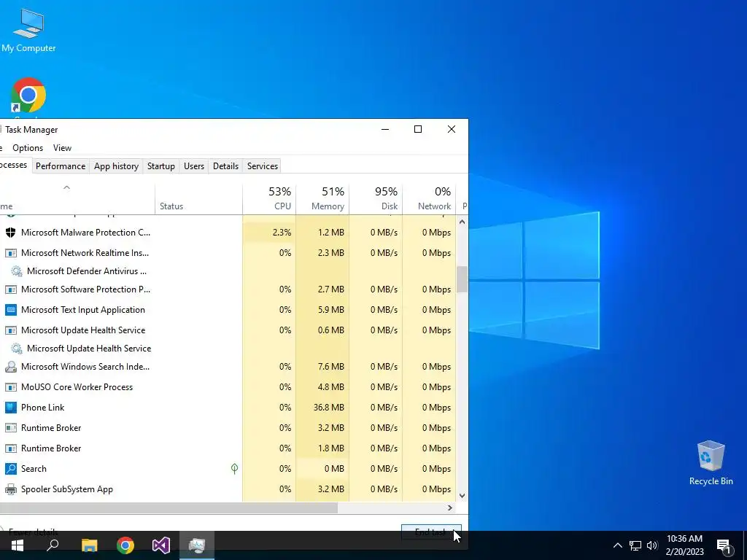Screen dimensions: 747x560
Task: Open the notification center icon
Action: [724, 547]
